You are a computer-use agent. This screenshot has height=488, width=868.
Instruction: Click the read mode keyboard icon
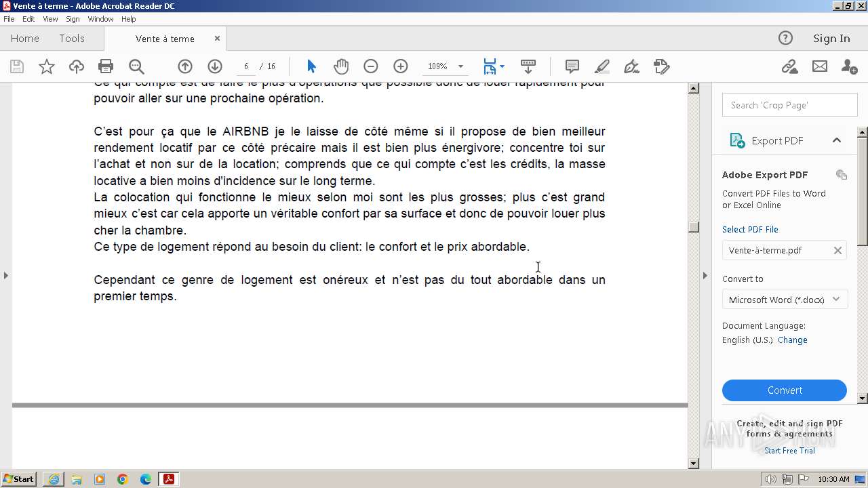pyautogui.click(x=528, y=66)
